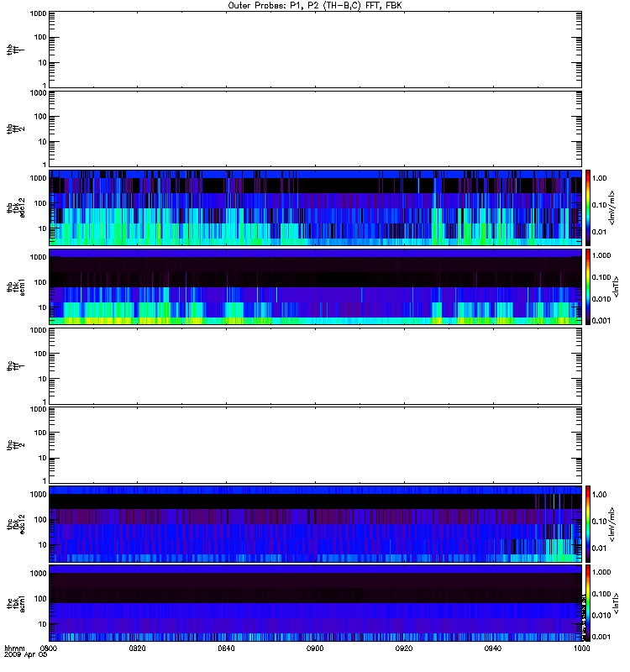
Task: Click the '0920' time axis label
Action: point(404,648)
